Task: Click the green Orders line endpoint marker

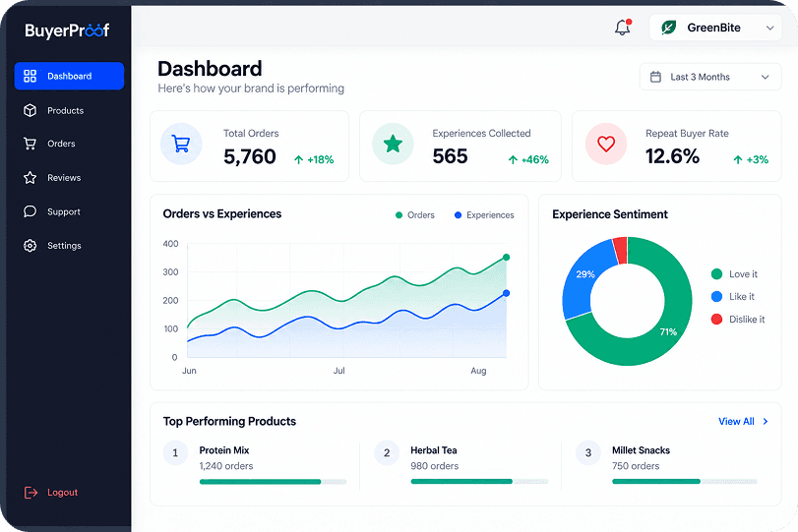Action: (506, 258)
